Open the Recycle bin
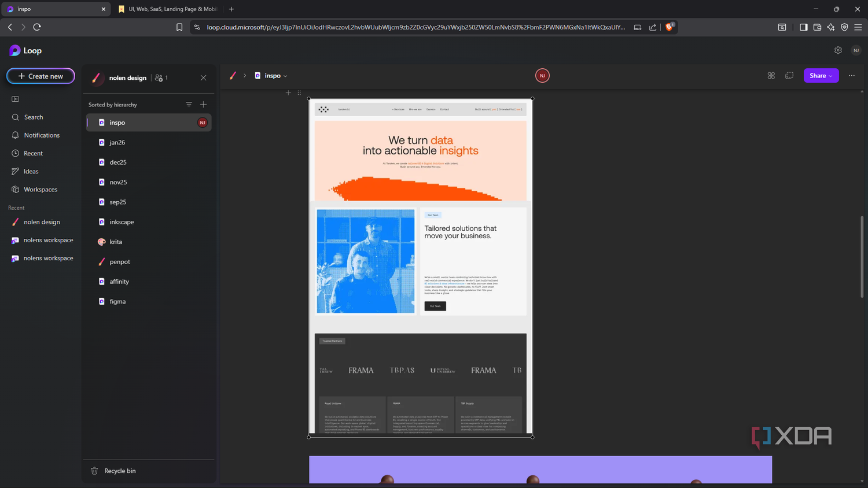Image resolution: width=868 pixels, height=488 pixels. point(113,471)
